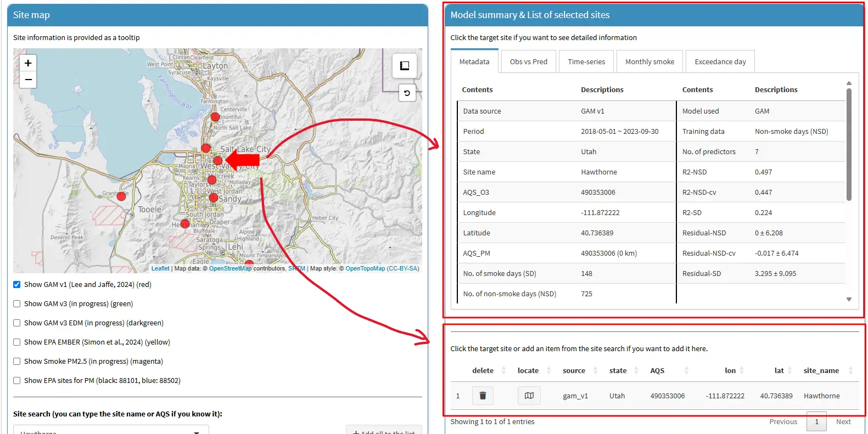
Task: Enable Show EPA EMBER (yellow) layer
Action: pyautogui.click(x=17, y=342)
